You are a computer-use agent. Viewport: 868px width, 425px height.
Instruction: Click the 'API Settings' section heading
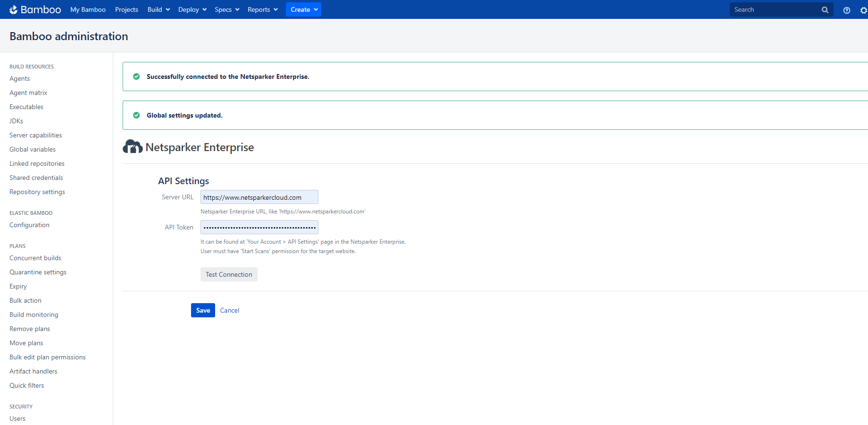(184, 181)
